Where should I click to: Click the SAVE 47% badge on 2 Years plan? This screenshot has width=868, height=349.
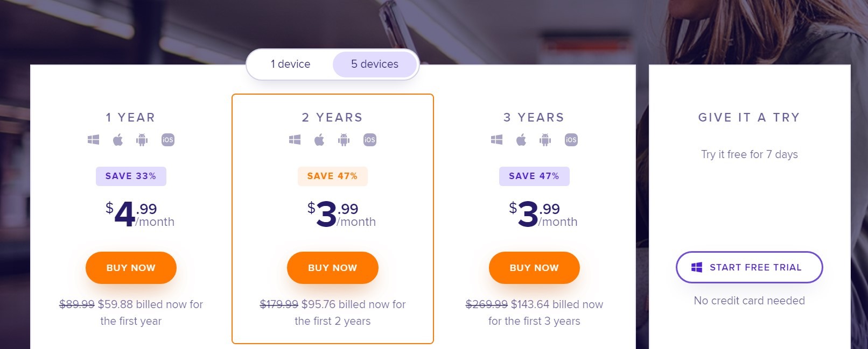coord(332,176)
